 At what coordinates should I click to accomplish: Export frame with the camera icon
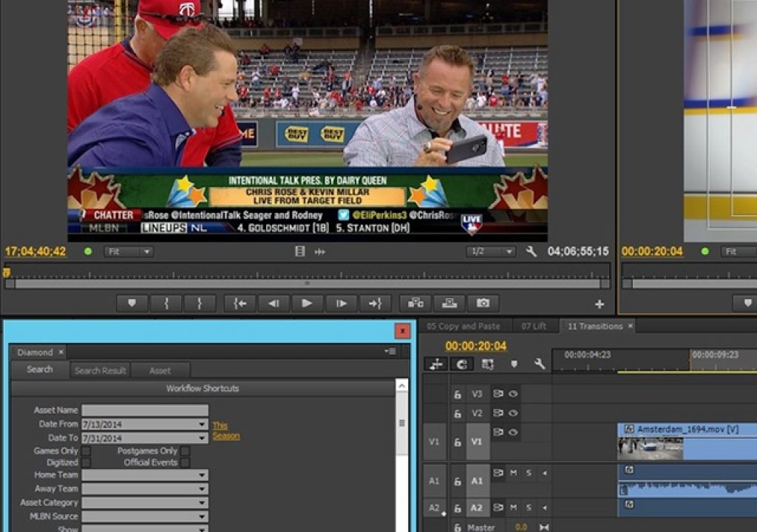(483, 303)
